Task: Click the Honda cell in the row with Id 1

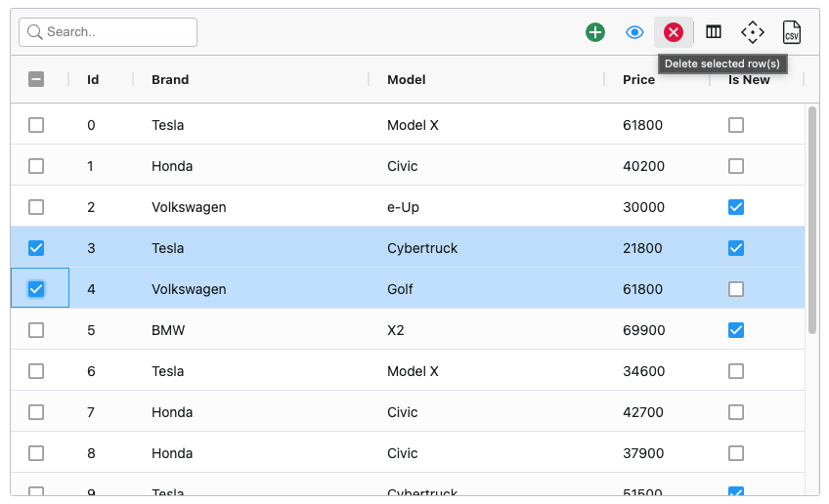Action: 172,166
